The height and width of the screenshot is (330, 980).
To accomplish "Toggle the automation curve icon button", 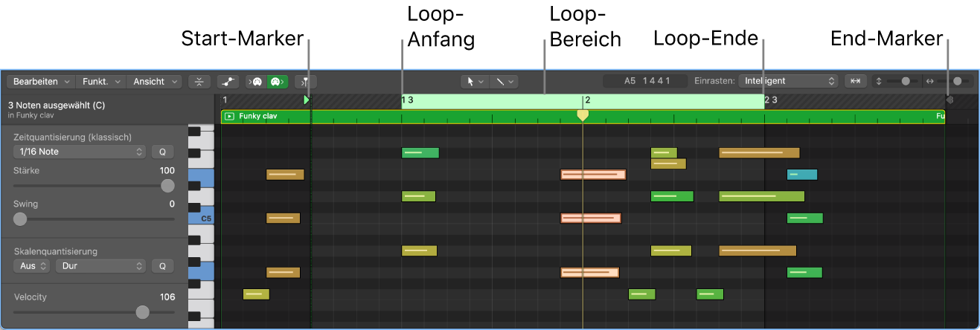I will click(x=228, y=82).
